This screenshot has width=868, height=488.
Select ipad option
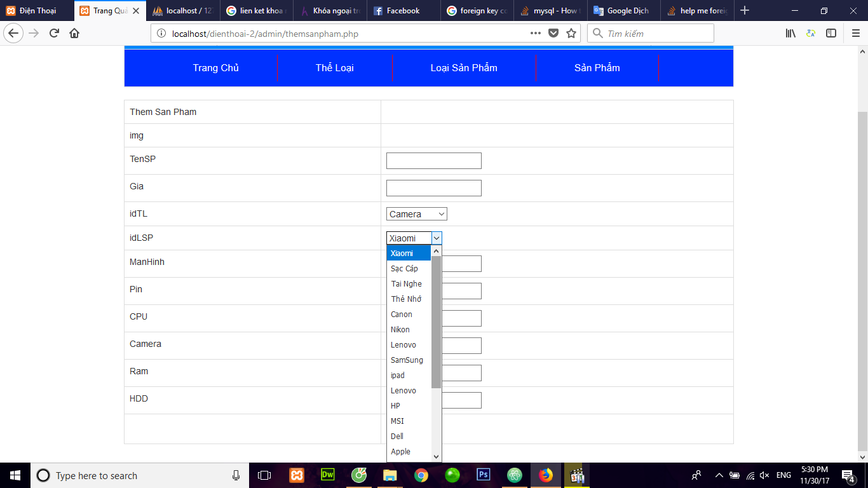pyautogui.click(x=409, y=376)
